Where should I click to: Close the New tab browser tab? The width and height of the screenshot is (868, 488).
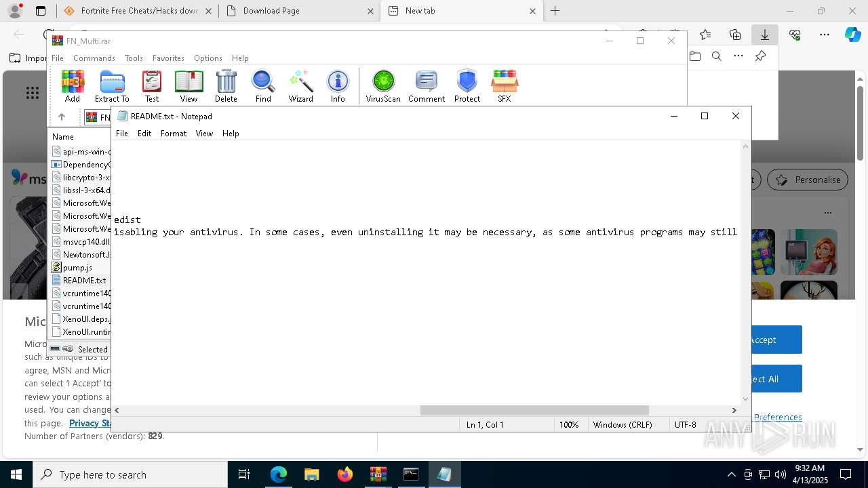532,11
